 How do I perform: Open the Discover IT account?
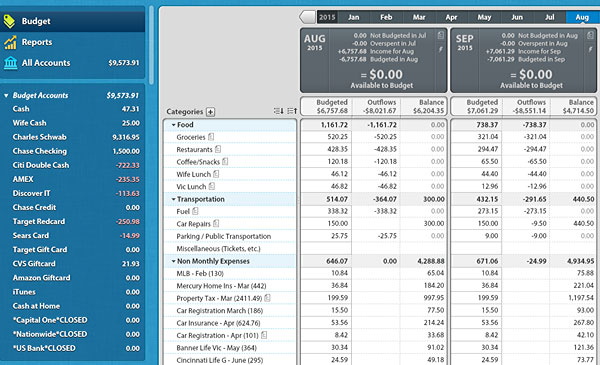click(x=73, y=194)
